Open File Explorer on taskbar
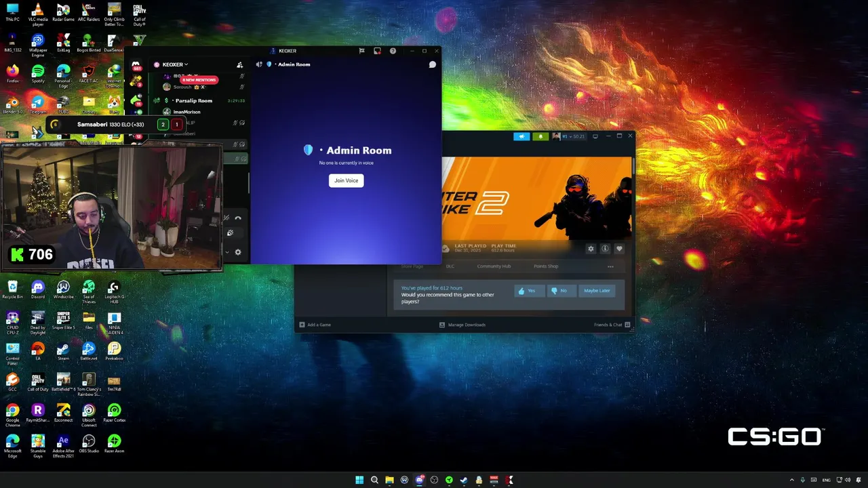 coord(389,480)
